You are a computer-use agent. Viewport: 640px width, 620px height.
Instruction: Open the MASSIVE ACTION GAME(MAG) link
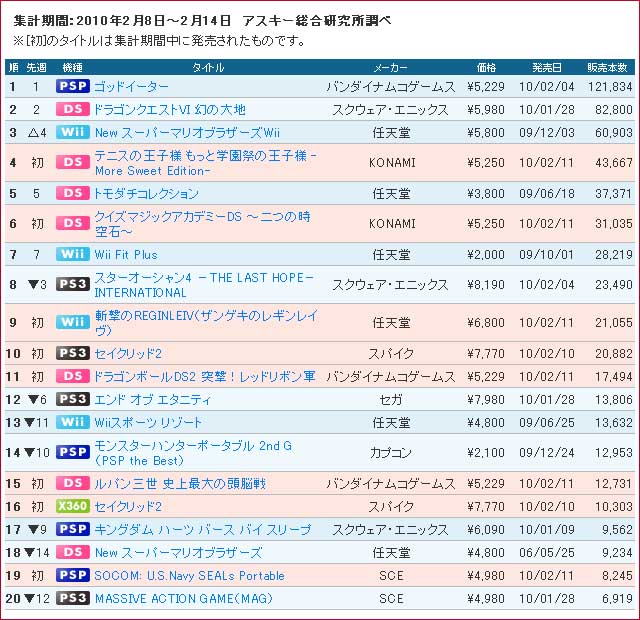tap(183, 598)
